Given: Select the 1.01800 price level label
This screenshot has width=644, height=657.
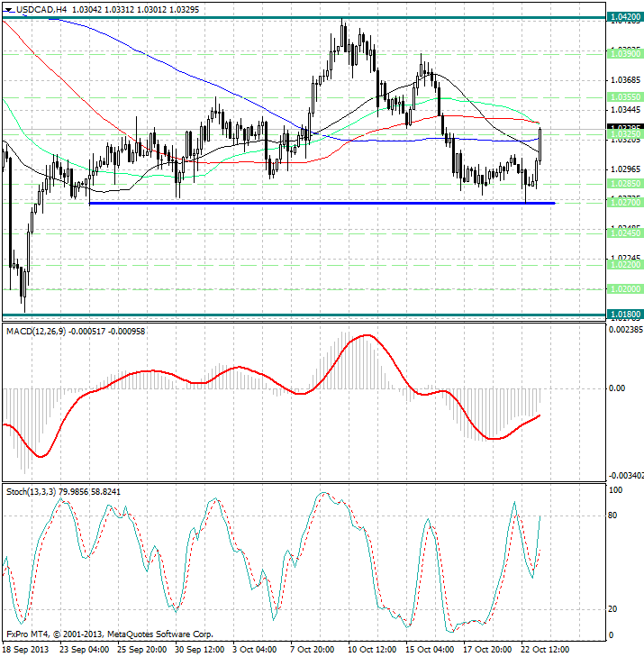Looking at the screenshot, I should pyautogui.click(x=625, y=315).
